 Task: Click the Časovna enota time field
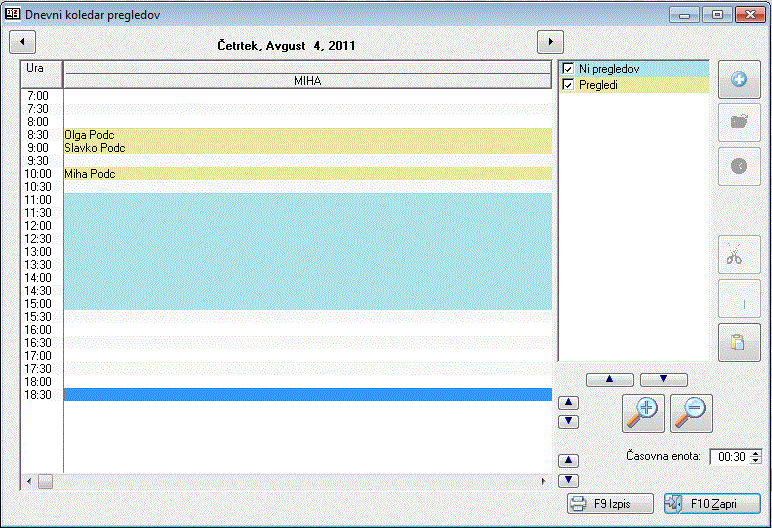click(729, 457)
